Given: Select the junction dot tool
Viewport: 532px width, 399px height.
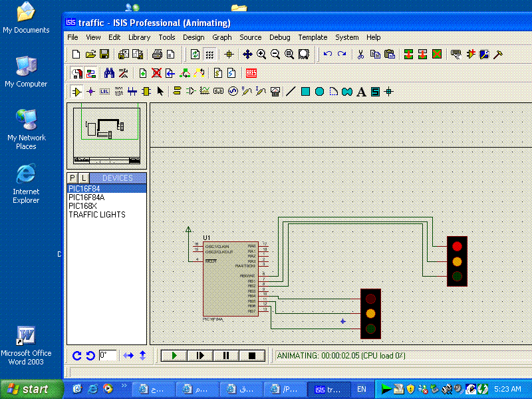Looking at the screenshot, I should [90, 92].
